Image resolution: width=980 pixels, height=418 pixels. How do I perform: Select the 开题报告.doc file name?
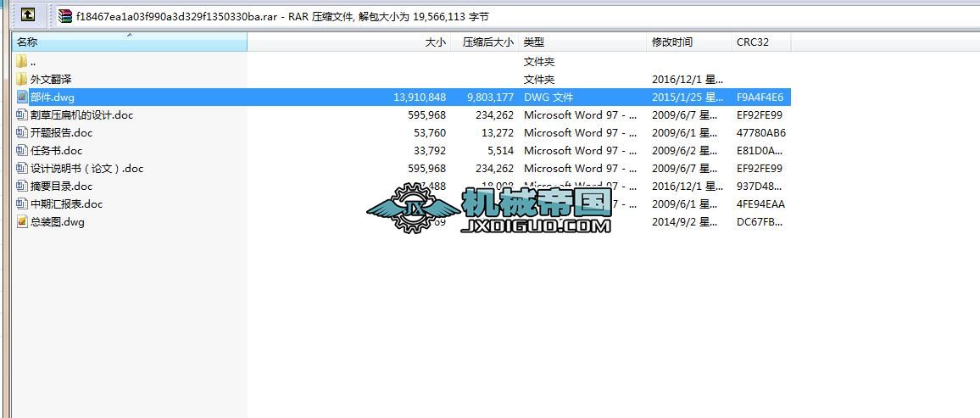click(61, 133)
